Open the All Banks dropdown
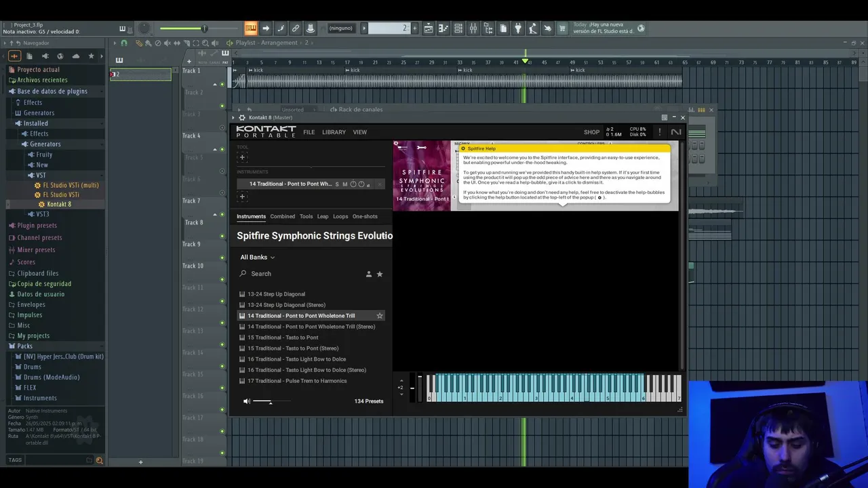Viewport: 868px width, 488px height. 257,258
